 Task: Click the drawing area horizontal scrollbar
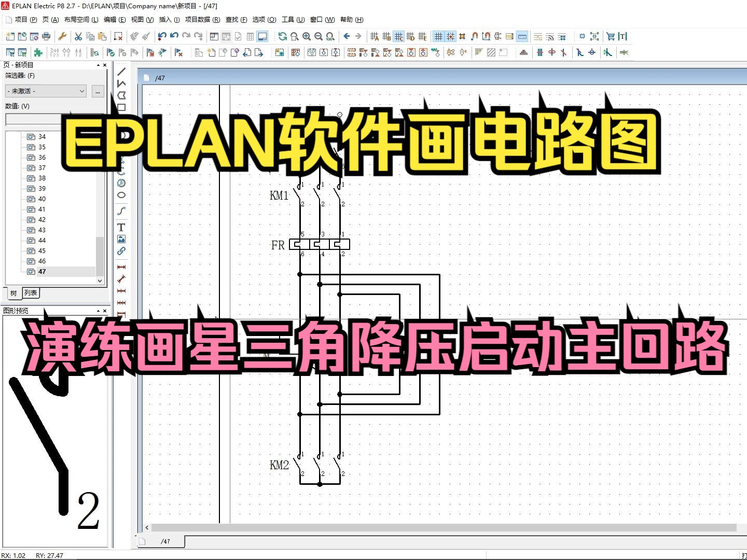[x=444, y=527]
